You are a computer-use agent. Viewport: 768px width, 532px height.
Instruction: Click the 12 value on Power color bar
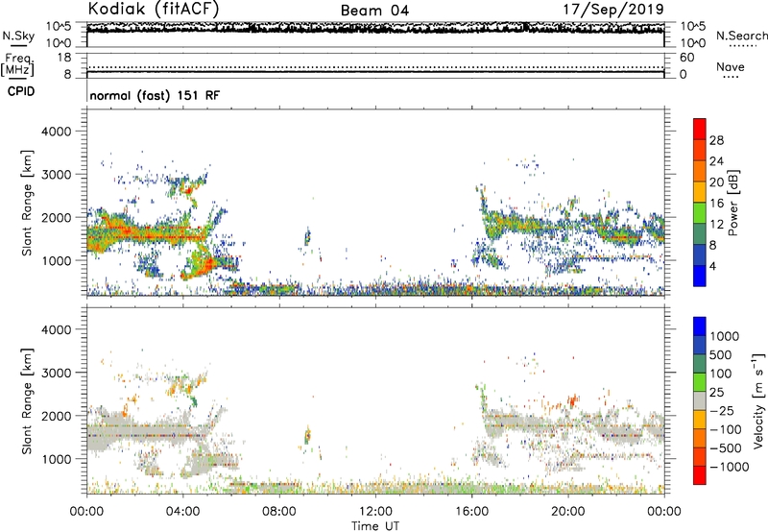[716, 225]
